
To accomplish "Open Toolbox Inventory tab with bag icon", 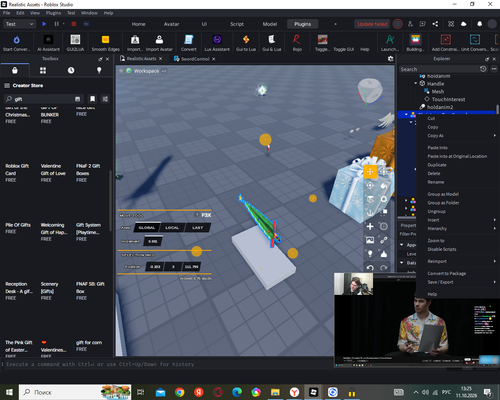I will click(15, 70).
